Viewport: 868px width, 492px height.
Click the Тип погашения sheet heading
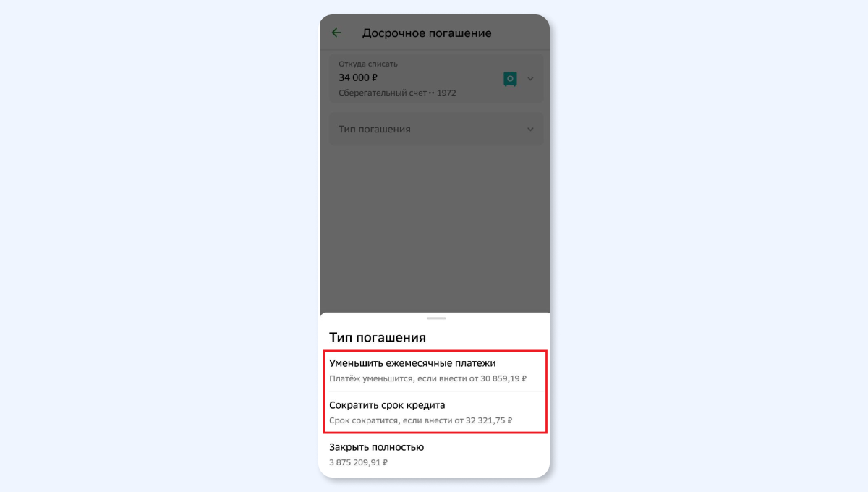tap(377, 338)
